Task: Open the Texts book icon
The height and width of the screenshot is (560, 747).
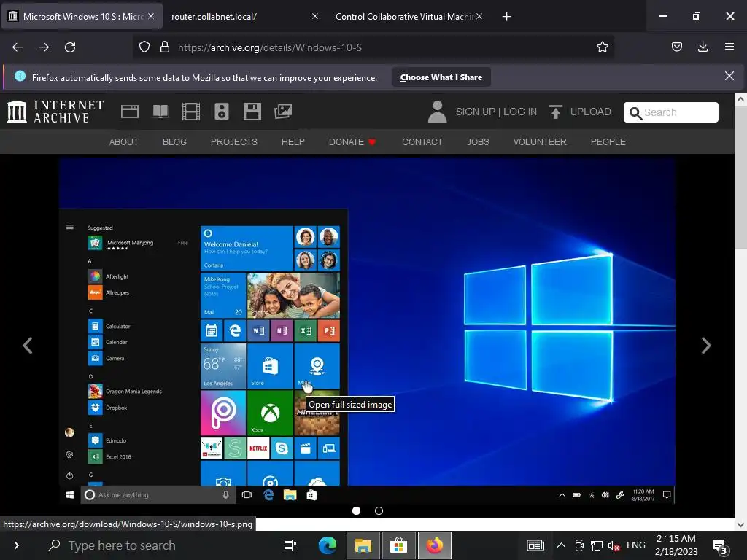Action: (160, 112)
